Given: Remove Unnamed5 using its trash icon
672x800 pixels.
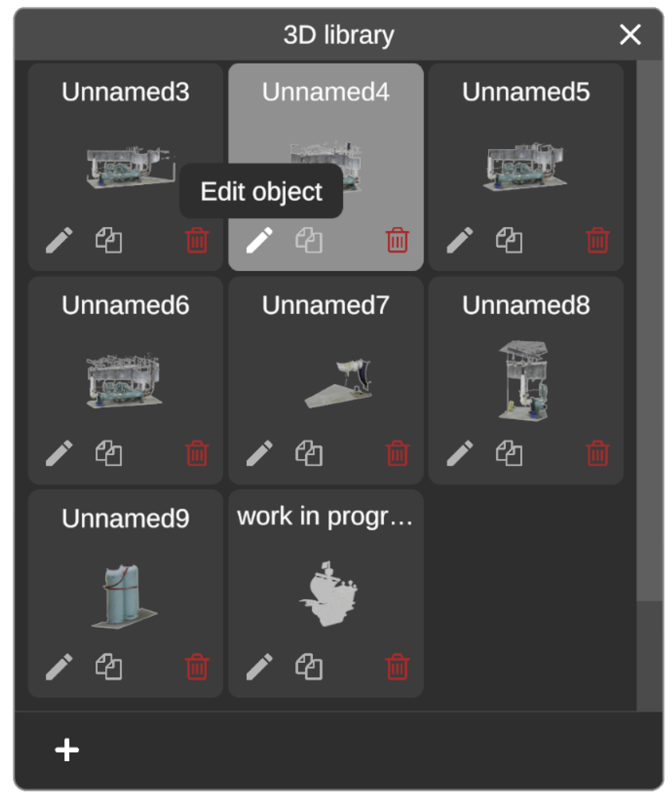Looking at the screenshot, I should click(x=597, y=240).
